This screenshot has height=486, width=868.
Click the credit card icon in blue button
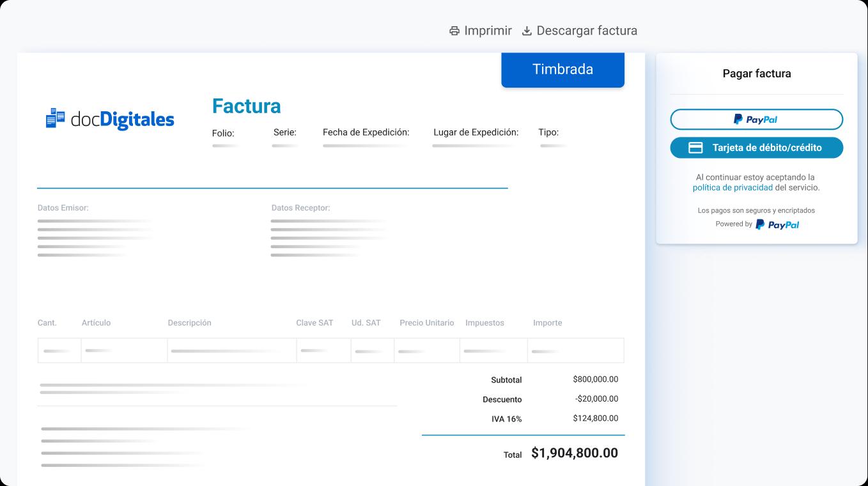tap(695, 148)
